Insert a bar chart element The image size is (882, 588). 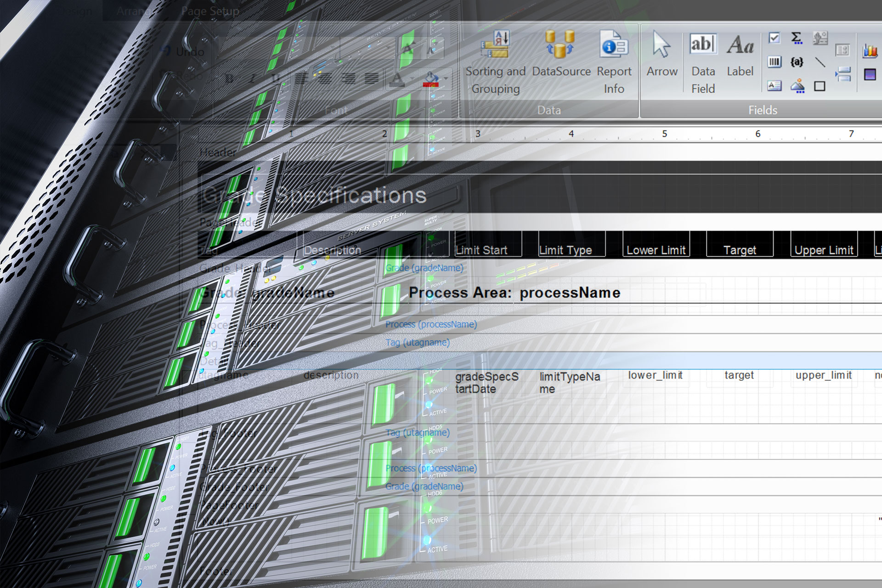pos(870,51)
